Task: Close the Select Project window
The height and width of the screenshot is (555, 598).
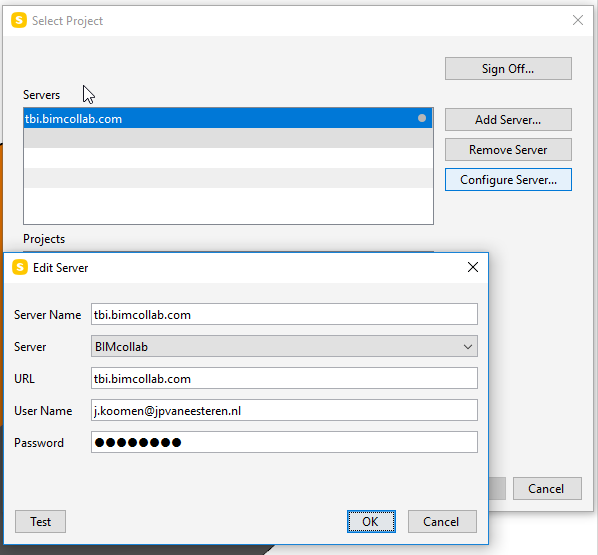Action: click(577, 20)
